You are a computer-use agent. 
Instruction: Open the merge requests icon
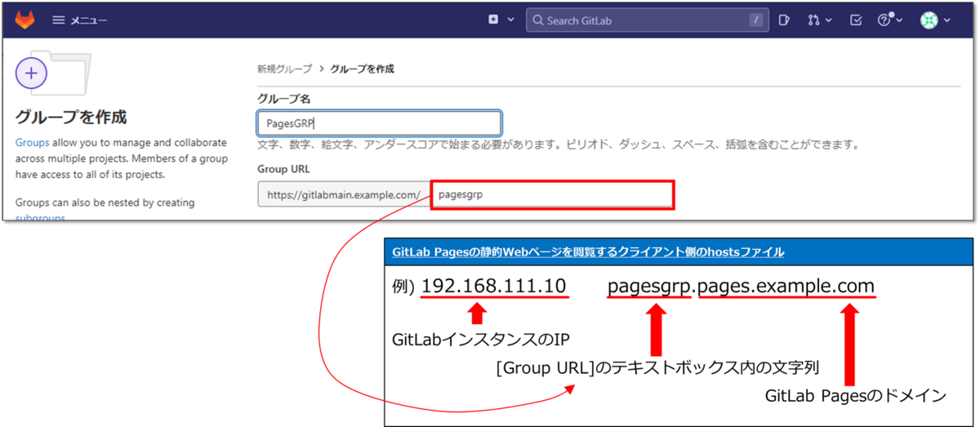click(813, 20)
